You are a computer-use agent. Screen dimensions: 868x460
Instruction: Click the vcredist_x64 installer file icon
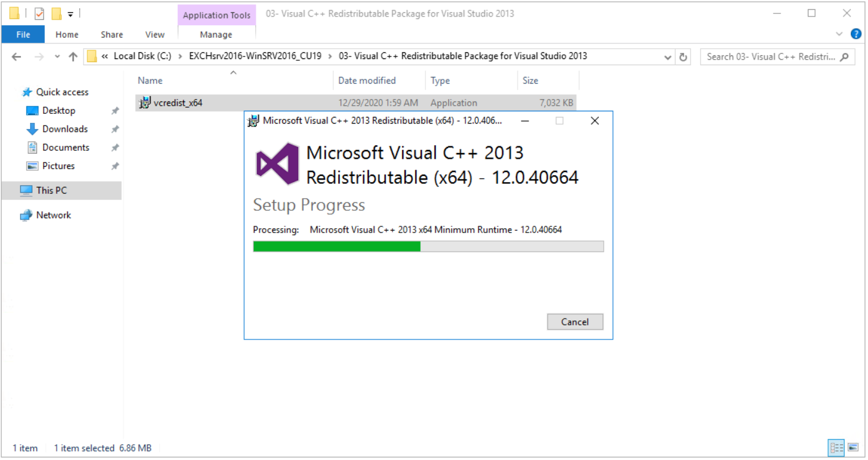pyautogui.click(x=144, y=103)
